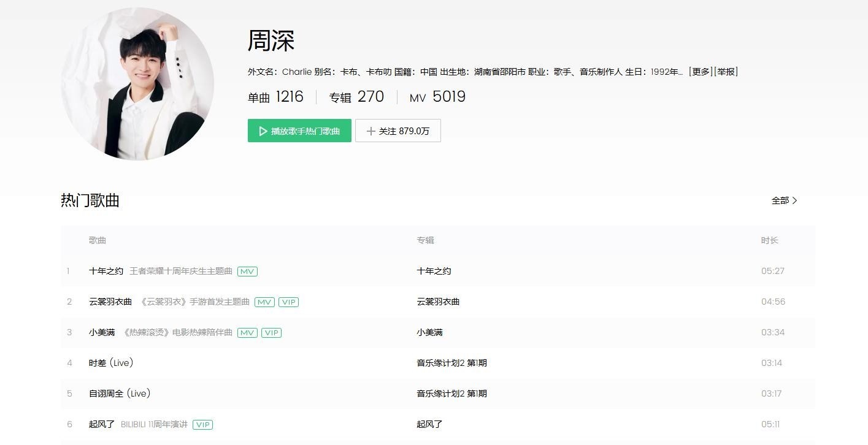View all hot songs via 全部

784,200
